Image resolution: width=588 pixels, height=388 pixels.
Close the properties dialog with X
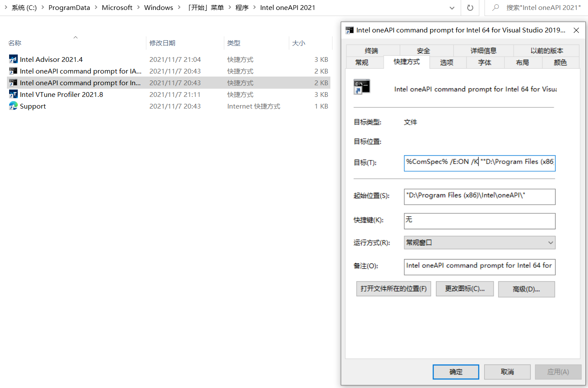point(576,30)
